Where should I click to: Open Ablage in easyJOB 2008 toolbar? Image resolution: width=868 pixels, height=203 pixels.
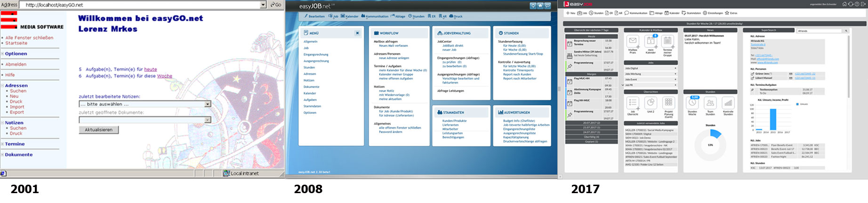pos(398,16)
